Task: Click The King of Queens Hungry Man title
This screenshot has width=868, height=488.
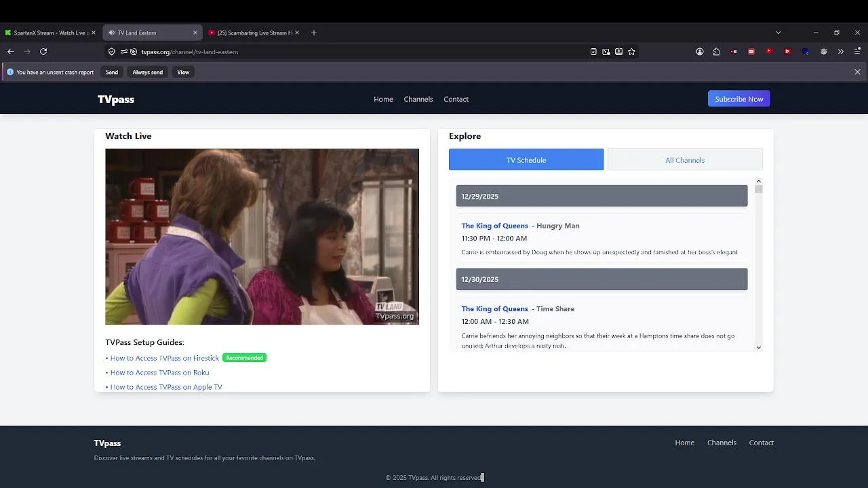Action: click(x=494, y=226)
